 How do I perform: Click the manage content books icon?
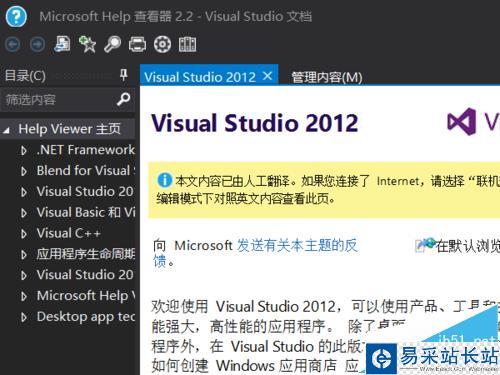click(187, 44)
